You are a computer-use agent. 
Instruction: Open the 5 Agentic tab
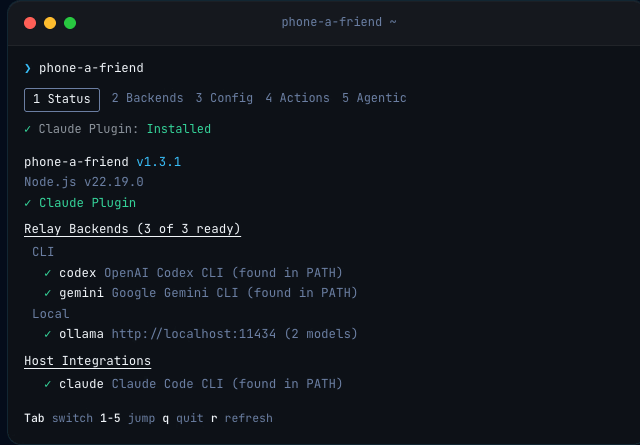374,98
